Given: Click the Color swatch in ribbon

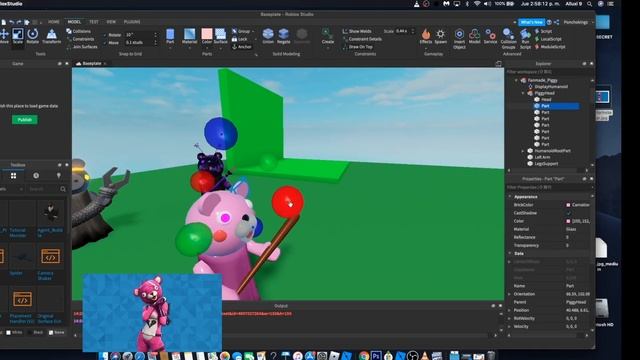Looking at the screenshot, I should [x=207, y=34].
